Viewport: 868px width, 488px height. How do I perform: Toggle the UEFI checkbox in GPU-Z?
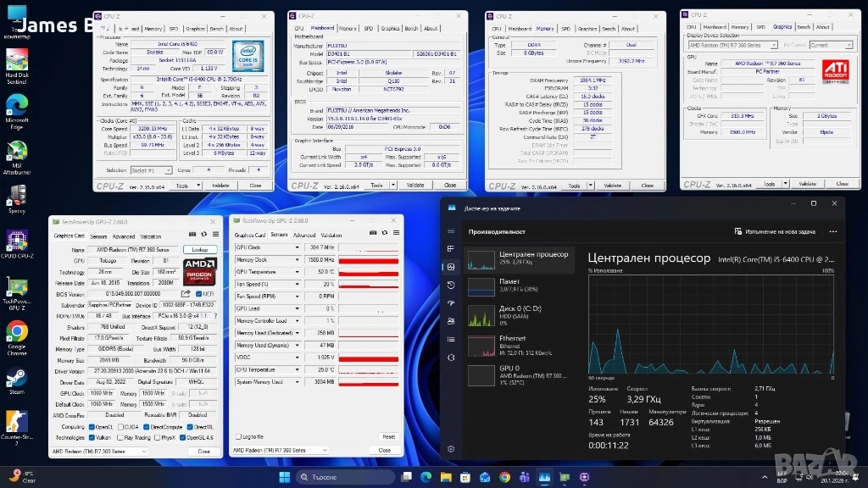point(198,293)
